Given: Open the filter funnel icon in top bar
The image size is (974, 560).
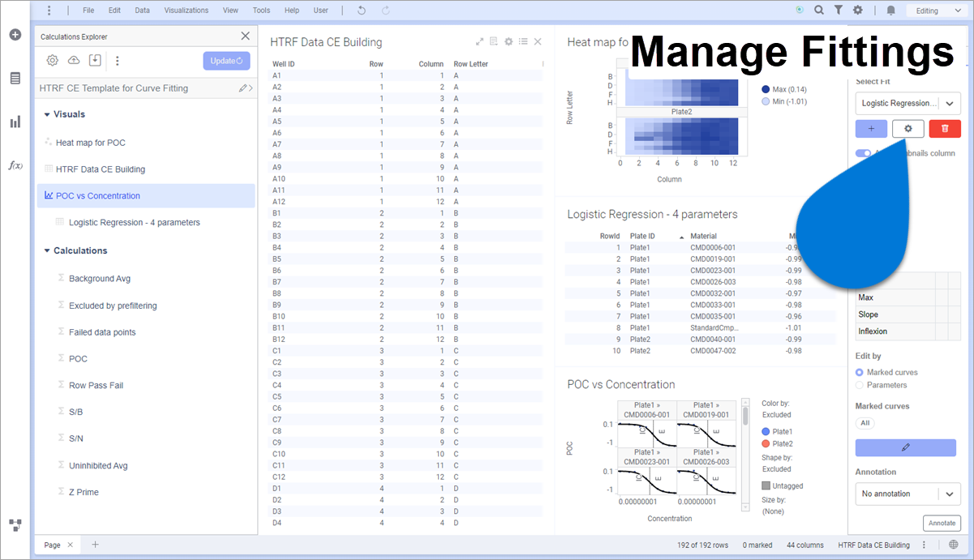Looking at the screenshot, I should pyautogui.click(x=839, y=11).
